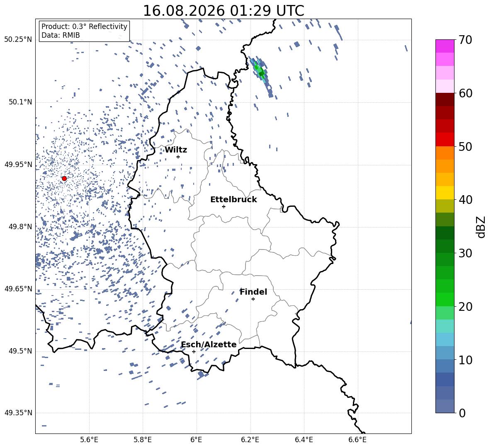Viewport: 491px width, 448px height.
Task: Click the dark green 30 dBZ colorbar band
Action: pyautogui.click(x=445, y=246)
